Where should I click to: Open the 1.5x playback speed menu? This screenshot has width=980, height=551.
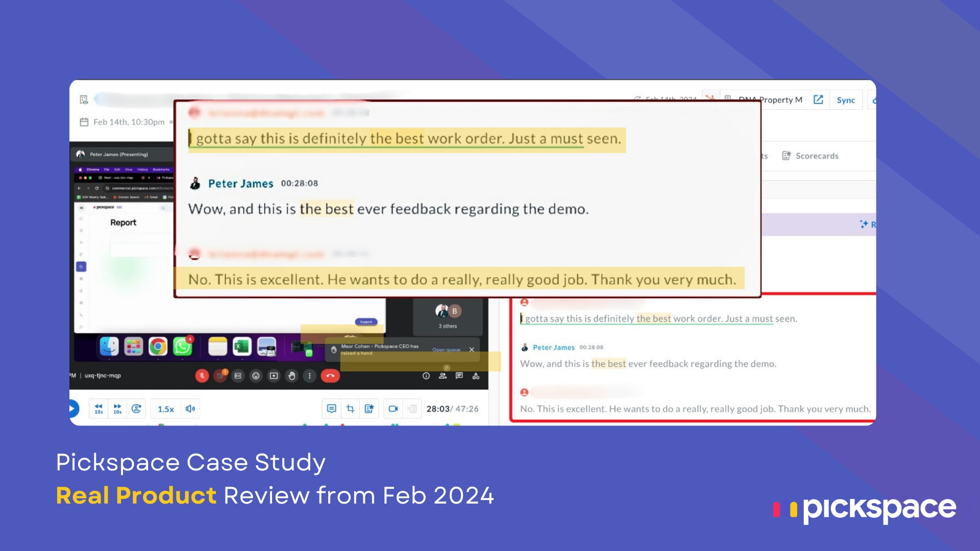coord(165,409)
